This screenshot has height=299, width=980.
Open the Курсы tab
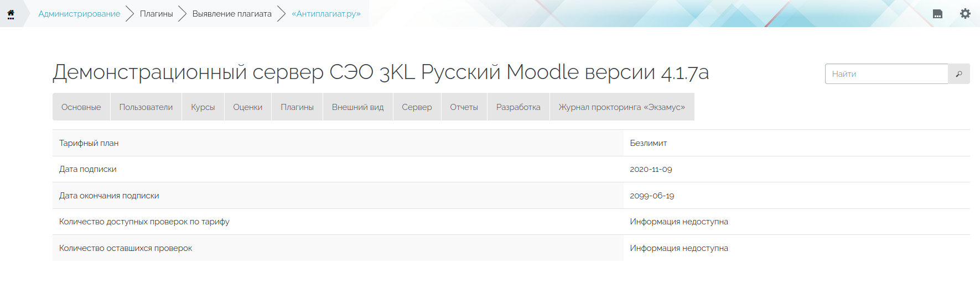(203, 107)
